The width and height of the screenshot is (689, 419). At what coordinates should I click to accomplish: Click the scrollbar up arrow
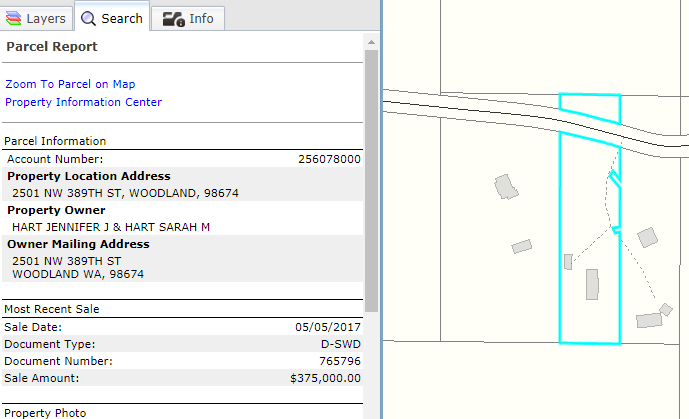pos(372,42)
